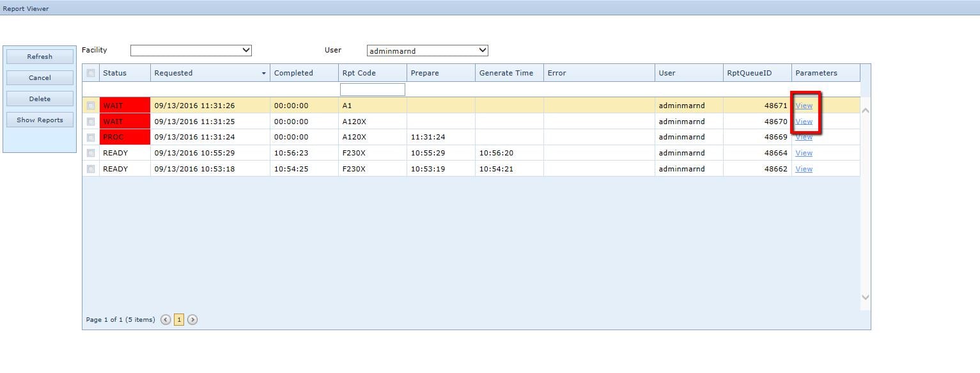Screen dimensions: 980x373
Task: Open Show Reports
Action: click(40, 120)
